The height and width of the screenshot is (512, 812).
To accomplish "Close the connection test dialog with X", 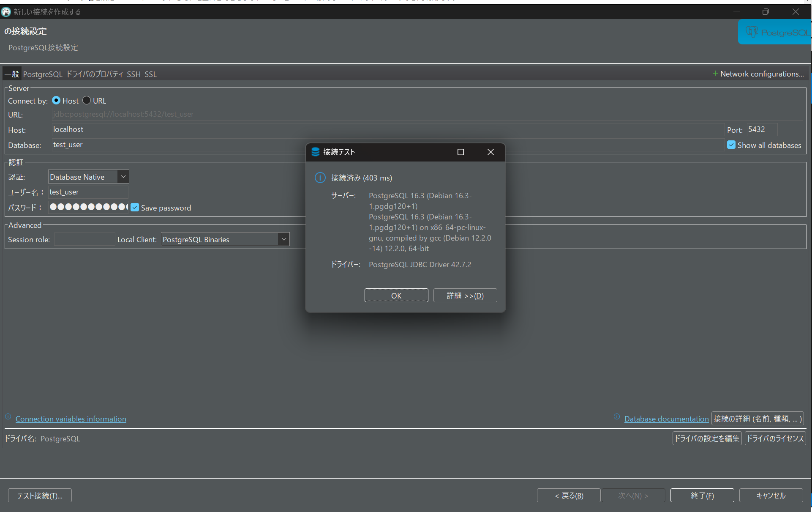I will point(490,152).
